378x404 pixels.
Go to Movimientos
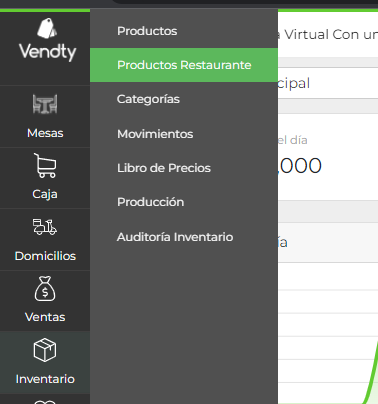point(155,134)
